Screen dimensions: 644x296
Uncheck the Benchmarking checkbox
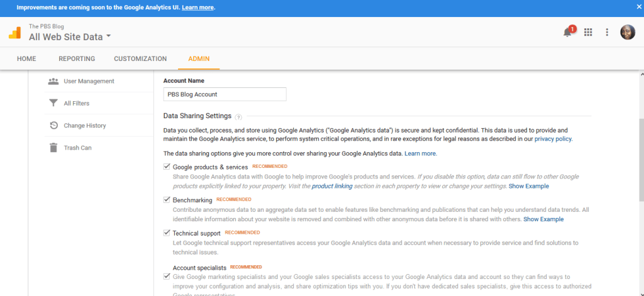pos(167,200)
